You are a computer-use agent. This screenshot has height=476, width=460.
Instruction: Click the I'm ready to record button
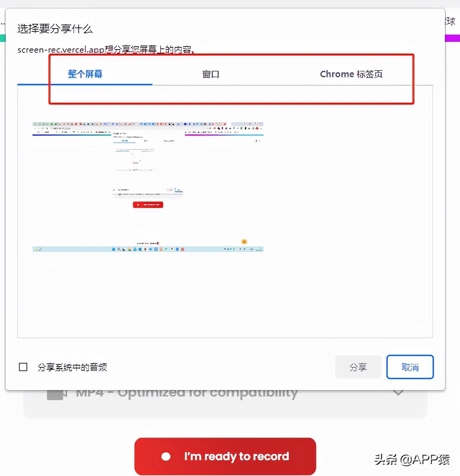coord(225,456)
